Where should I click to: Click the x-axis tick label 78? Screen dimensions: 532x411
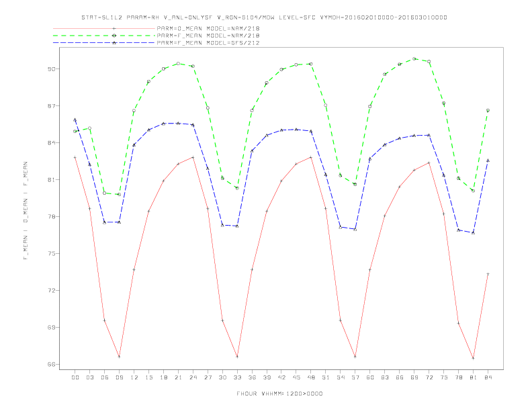[x=458, y=377]
